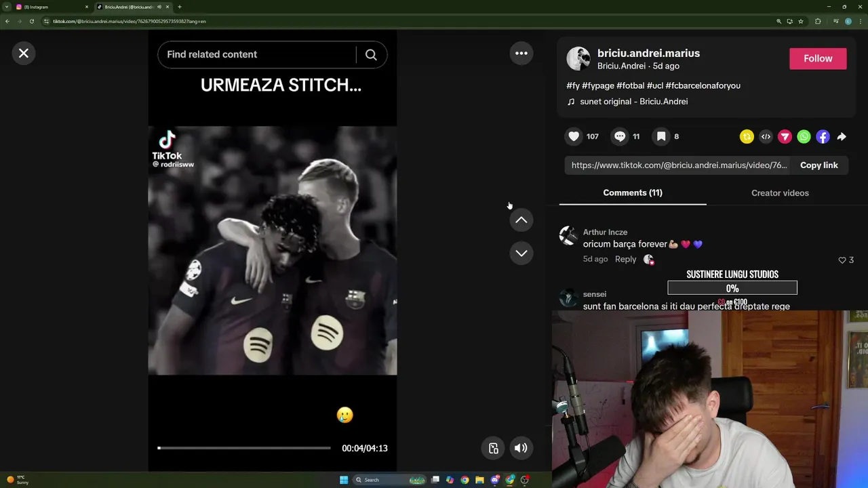Get the embed code icon

766,136
